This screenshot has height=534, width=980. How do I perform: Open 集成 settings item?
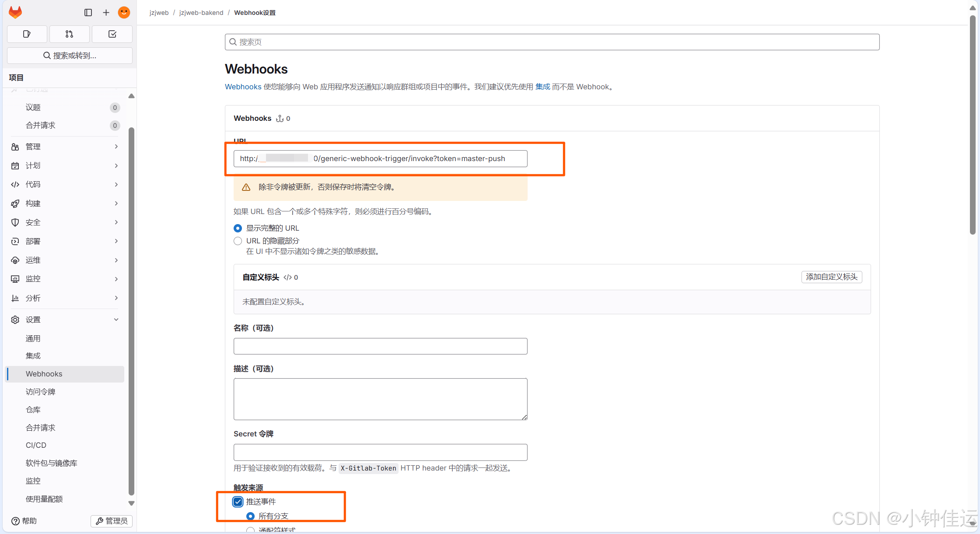66,356
